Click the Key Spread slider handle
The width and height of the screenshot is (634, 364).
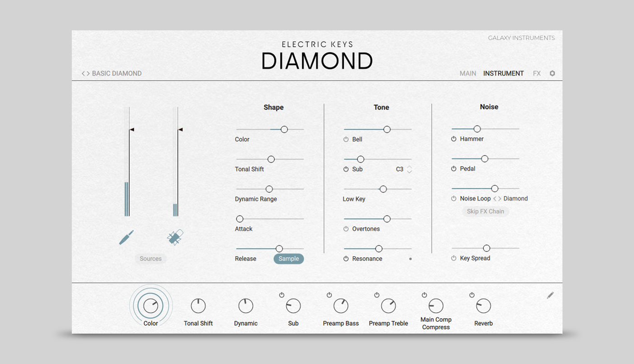click(487, 248)
